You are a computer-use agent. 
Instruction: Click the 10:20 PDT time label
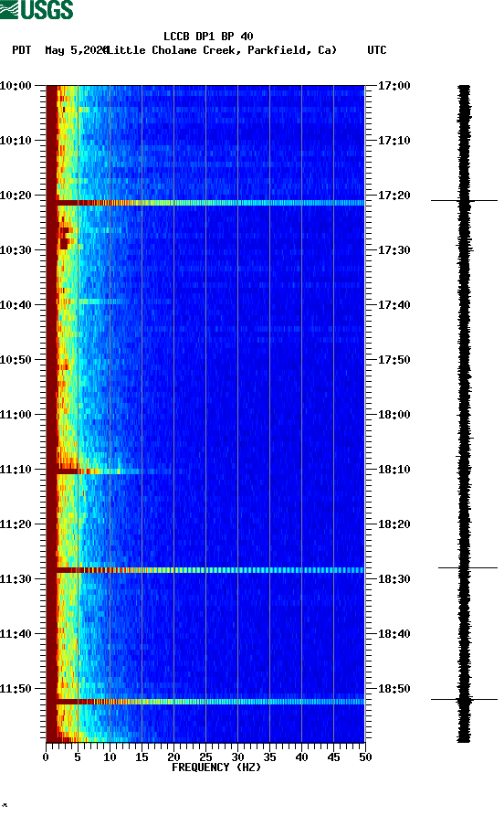(16, 196)
